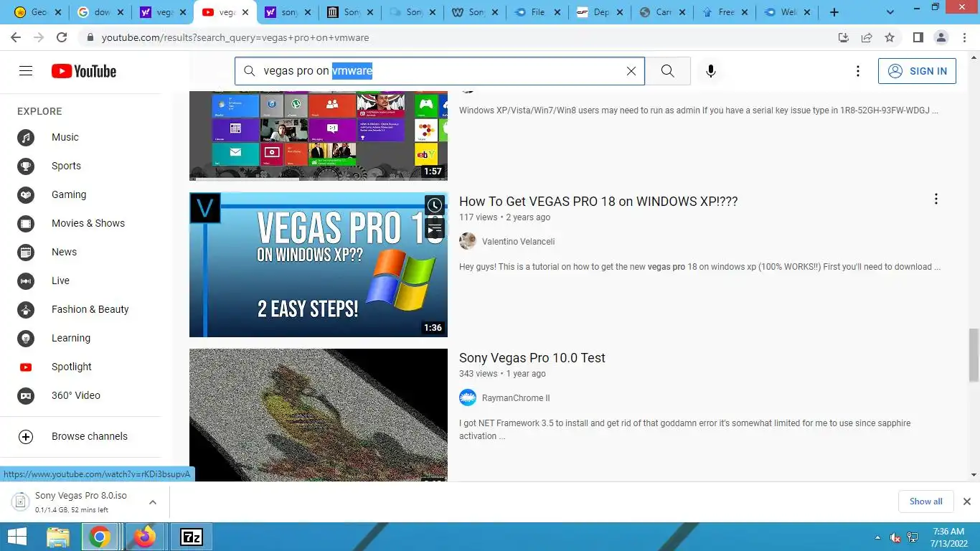Start voice search with microphone icon
980x551 pixels.
tap(711, 71)
